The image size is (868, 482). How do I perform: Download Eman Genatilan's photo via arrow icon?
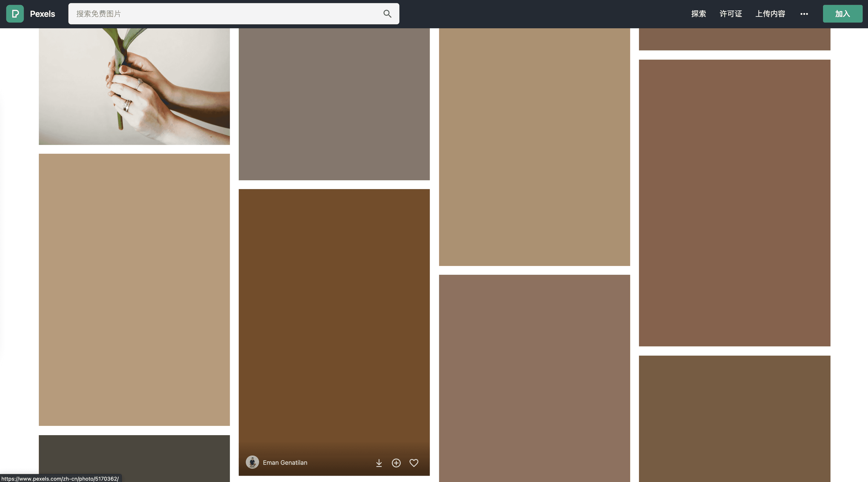pos(379,463)
